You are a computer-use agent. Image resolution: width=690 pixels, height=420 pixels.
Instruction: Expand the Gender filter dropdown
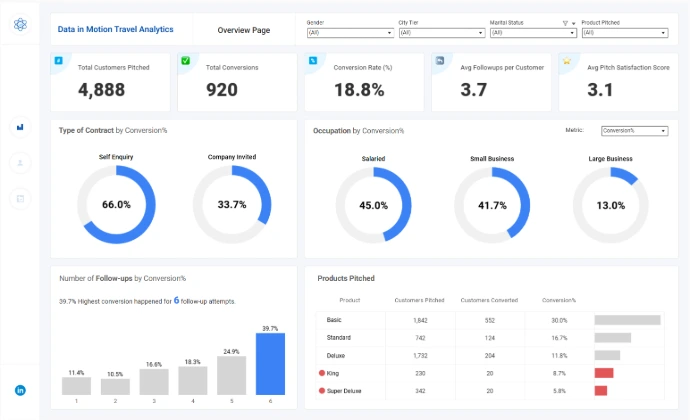pyautogui.click(x=347, y=32)
